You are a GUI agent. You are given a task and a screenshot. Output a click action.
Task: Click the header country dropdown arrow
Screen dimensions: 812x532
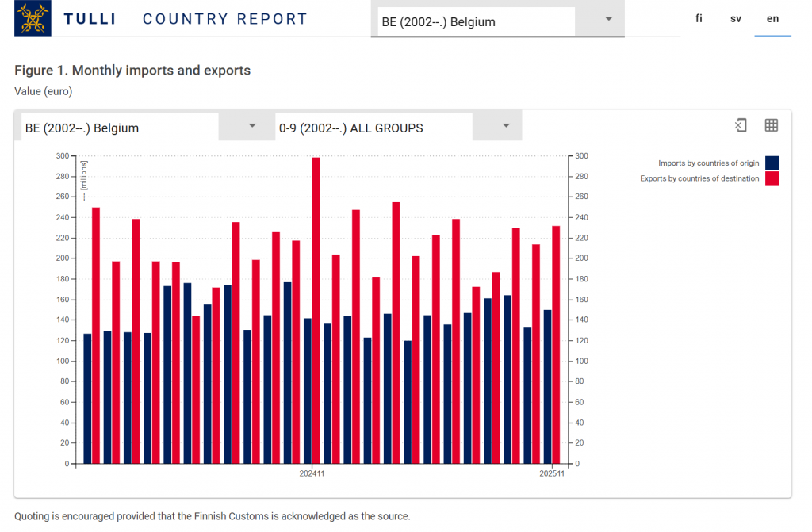pos(608,19)
